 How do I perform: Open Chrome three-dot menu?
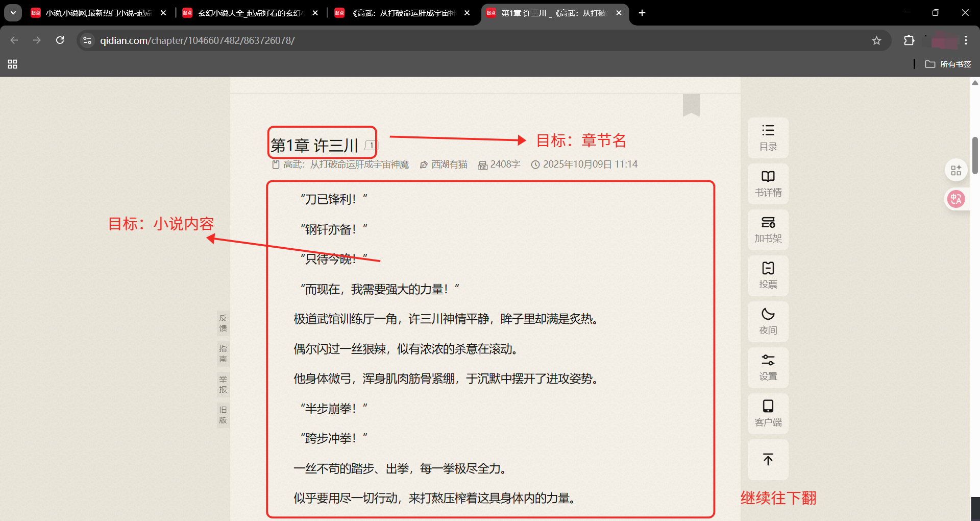966,40
